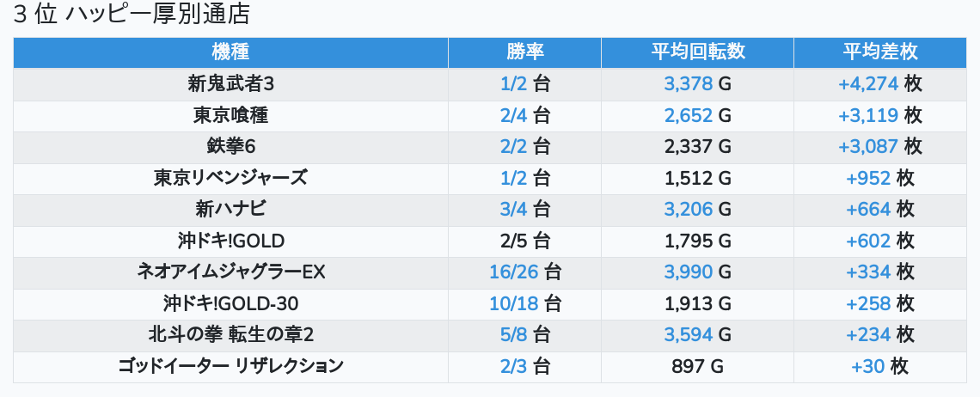Click the 新ハナビ machine name
The image size is (980, 397).
tap(230, 209)
